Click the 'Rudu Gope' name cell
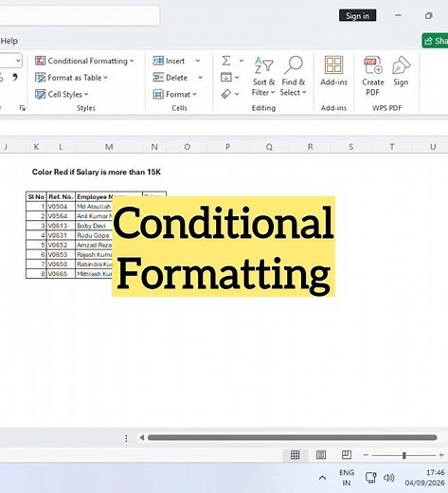Viewport: 448px width, 493px height. (94, 235)
